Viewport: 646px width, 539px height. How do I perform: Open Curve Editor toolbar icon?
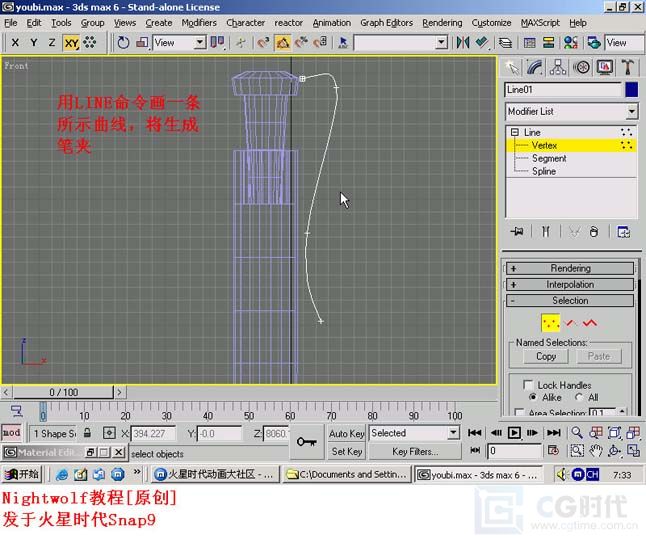click(x=529, y=42)
